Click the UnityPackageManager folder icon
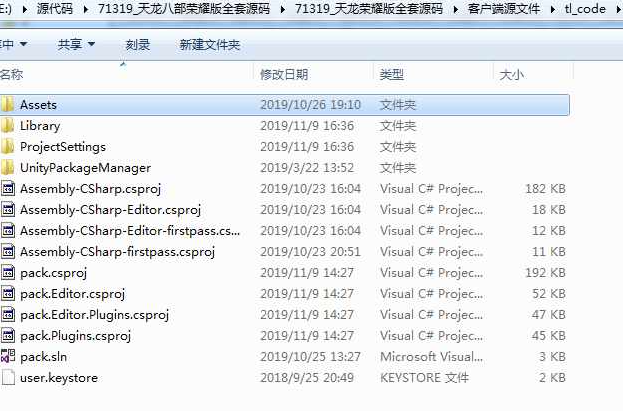The image size is (623, 411). (8, 168)
